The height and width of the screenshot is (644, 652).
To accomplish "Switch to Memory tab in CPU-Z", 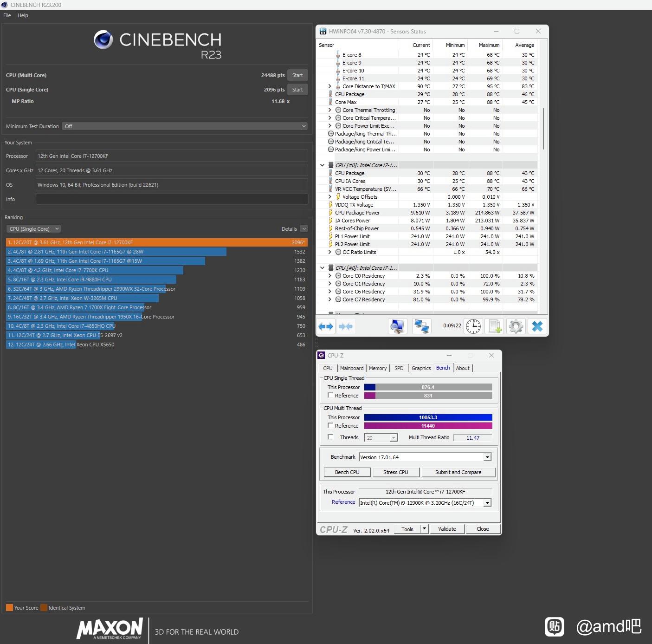I will pos(378,368).
